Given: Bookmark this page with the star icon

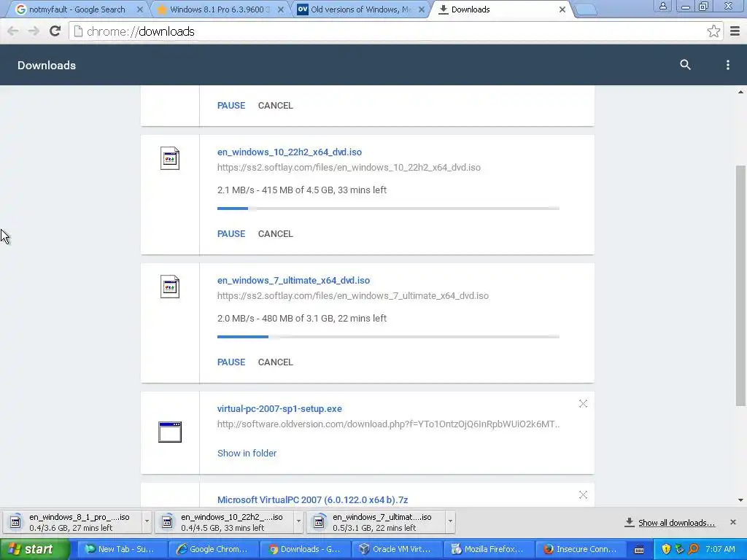Looking at the screenshot, I should 713,31.
